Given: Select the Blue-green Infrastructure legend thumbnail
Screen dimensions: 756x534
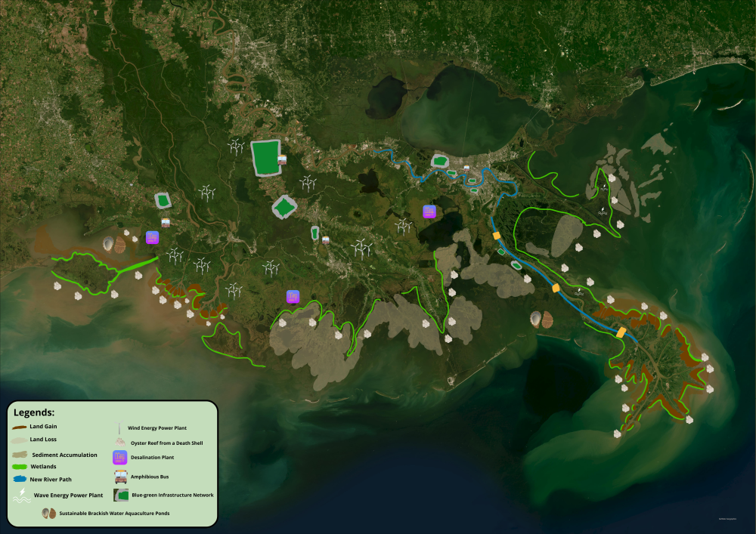Looking at the screenshot, I should tap(119, 495).
